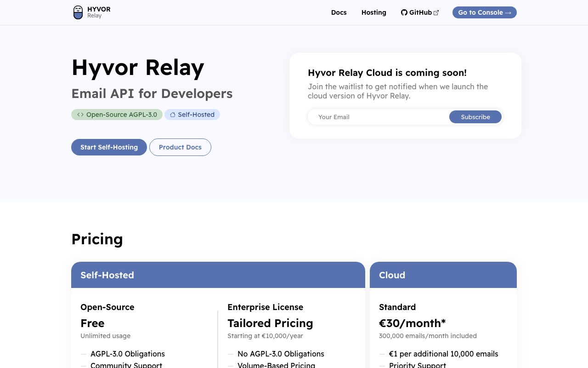The height and width of the screenshot is (368, 588).
Task: Click the Free price label
Action: pyautogui.click(x=92, y=323)
